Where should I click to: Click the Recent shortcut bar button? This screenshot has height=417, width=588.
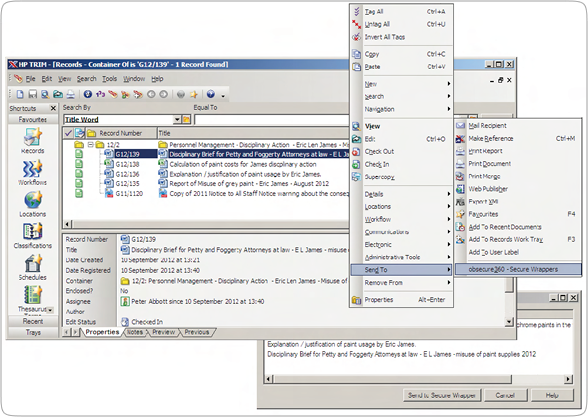(x=33, y=321)
